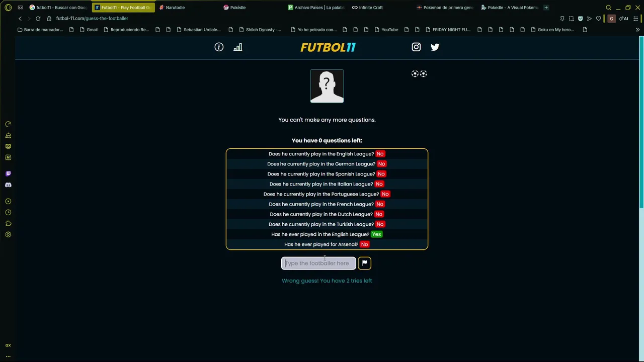Select 'Has he ever played in the English League?' row

pyautogui.click(x=327, y=234)
